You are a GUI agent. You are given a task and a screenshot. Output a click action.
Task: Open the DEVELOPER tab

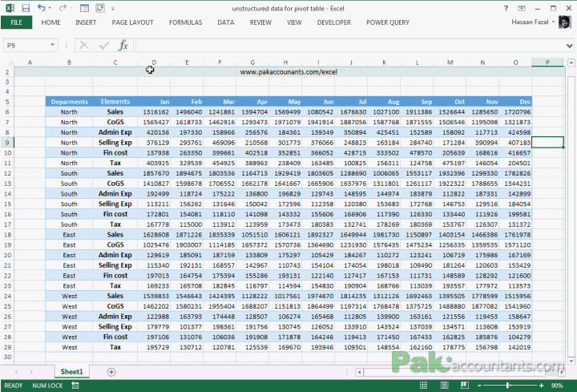(x=333, y=22)
